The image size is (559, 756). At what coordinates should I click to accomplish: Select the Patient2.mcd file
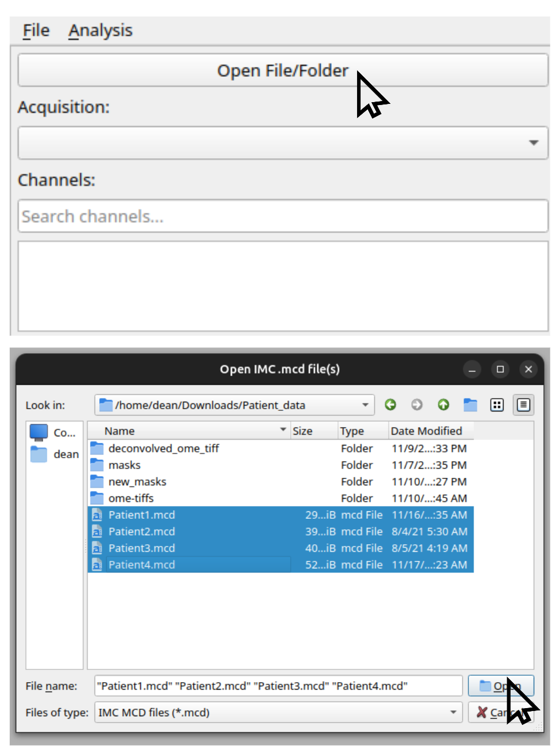(142, 532)
